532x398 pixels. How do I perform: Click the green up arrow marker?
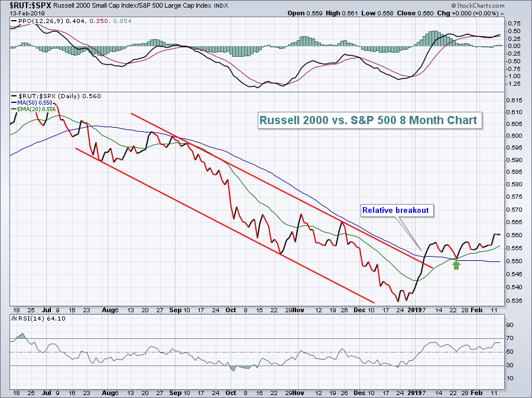(456, 266)
